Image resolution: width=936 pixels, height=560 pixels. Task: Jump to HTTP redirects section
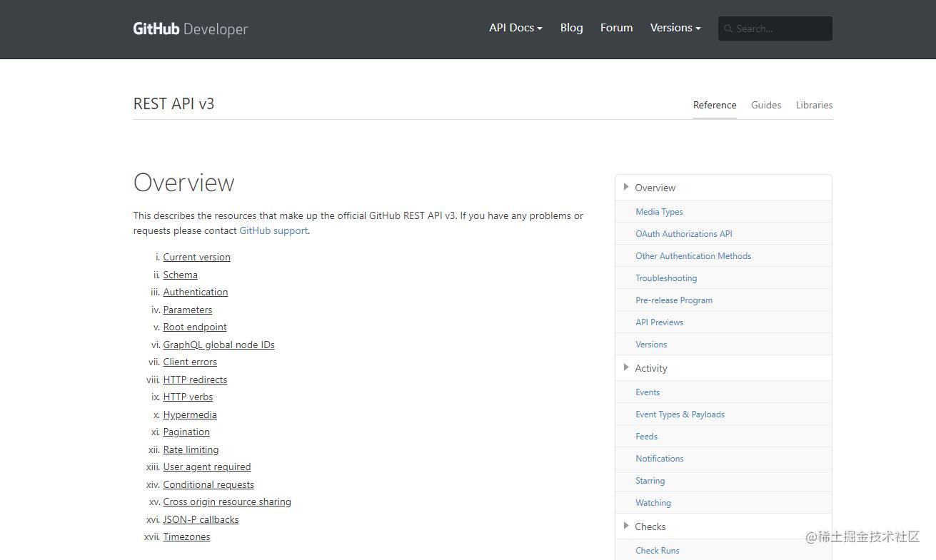pyautogui.click(x=195, y=380)
